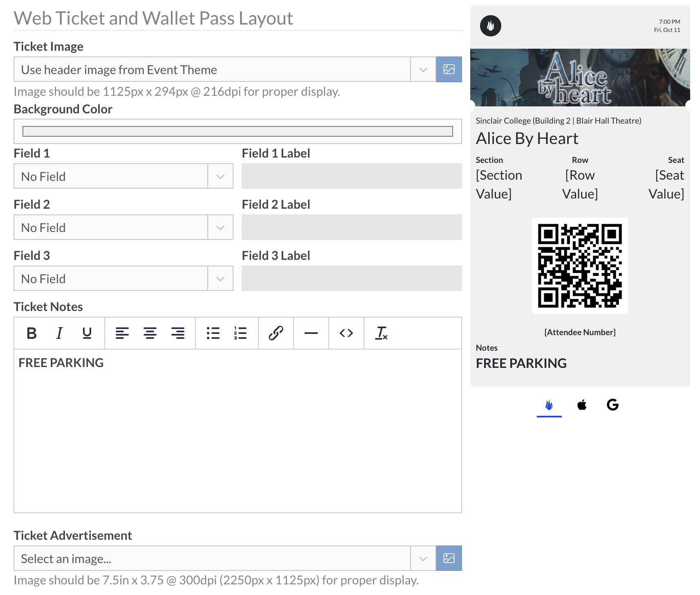
Task: Click the Alice By Heart event title
Action: [x=527, y=139]
